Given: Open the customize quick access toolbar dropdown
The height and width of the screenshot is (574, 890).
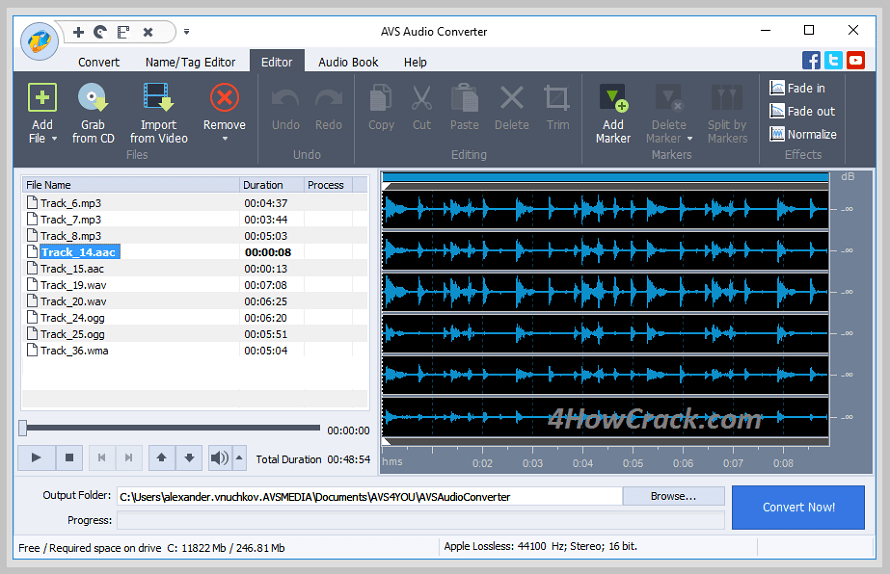Looking at the screenshot, I should 186,32.
